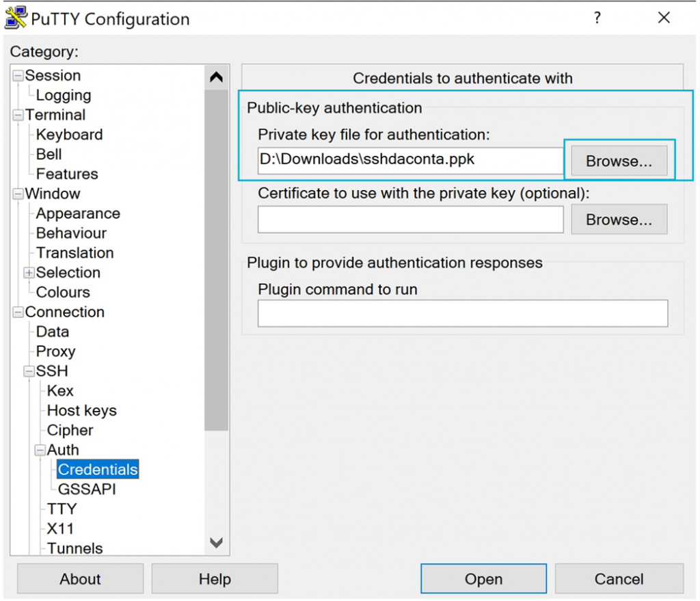Click the 'Plugin command to run' label
This screenshot has height=601, width=700.
coord(338,289)
